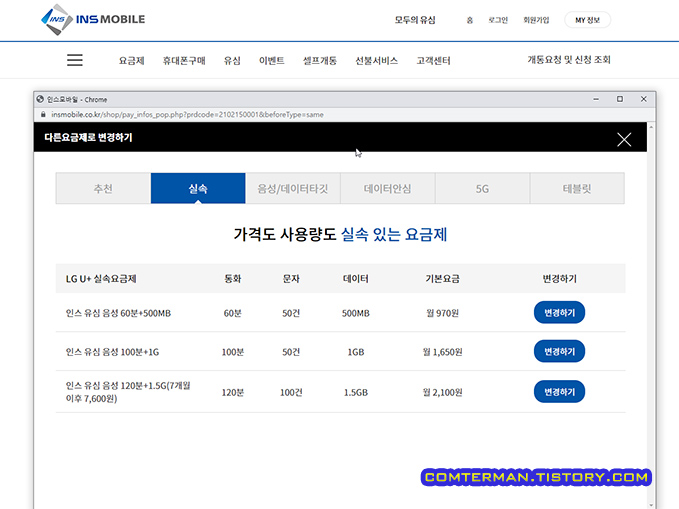Open the 선불서비스 menu
This screenshot has width=679, height=509.
(x=376, y=61)
